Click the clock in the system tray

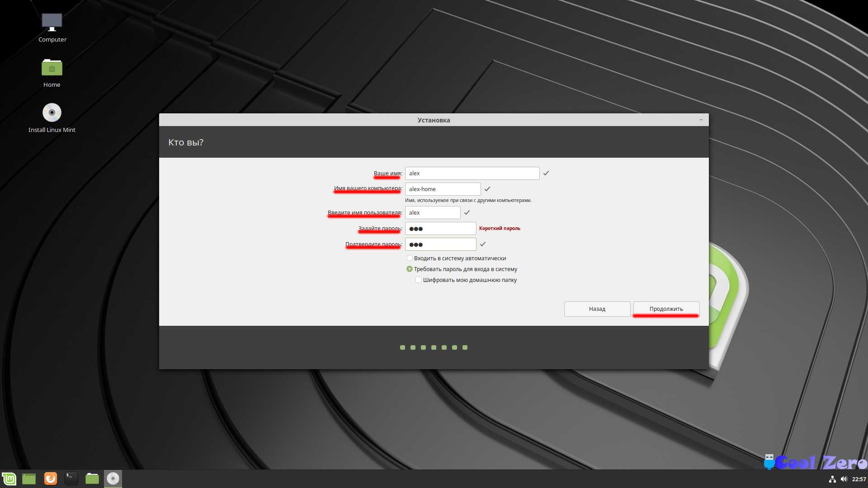(x=859, y=479)
